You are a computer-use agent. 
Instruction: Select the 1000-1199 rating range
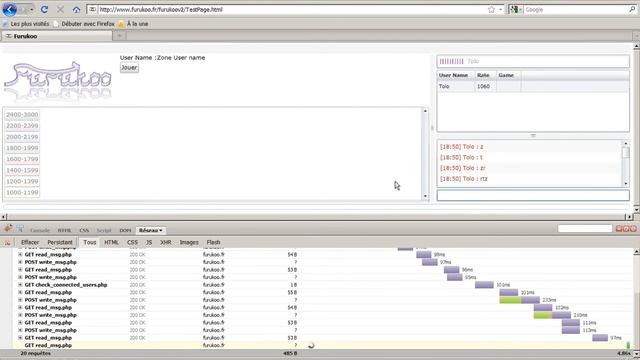tap(22, 192)
